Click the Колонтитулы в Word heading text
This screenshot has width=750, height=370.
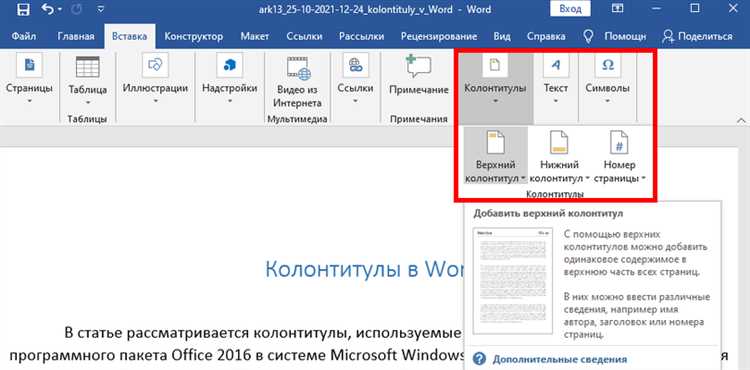pos(364,269)
